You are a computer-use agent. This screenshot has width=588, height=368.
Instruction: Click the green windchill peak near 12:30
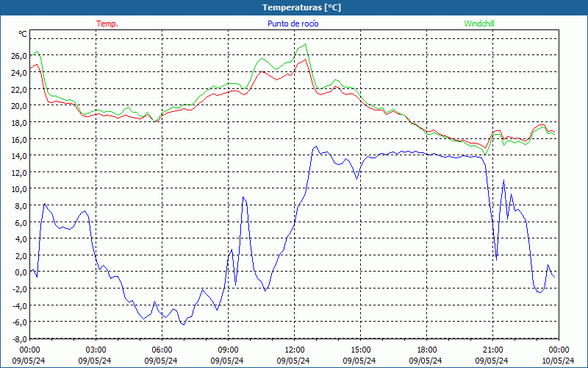tap(305, 44)
